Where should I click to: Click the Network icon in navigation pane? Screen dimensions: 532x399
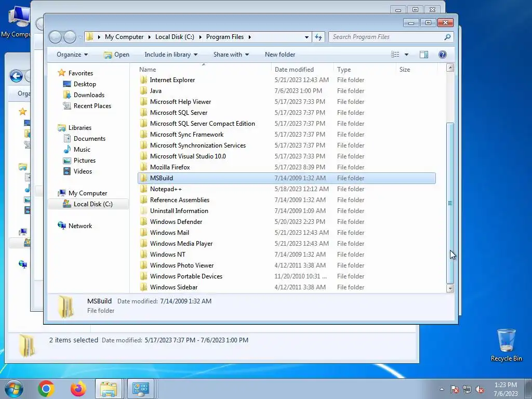(61, 225)
